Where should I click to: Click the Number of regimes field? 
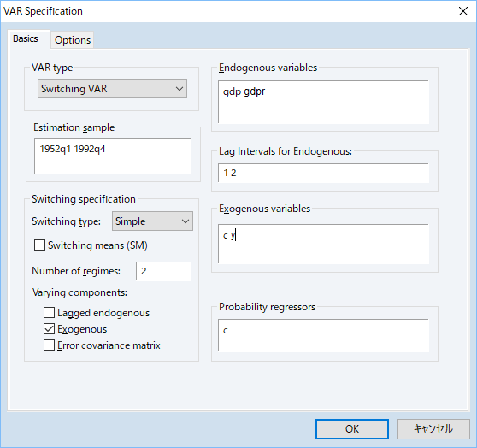click(x=163, y=271)
